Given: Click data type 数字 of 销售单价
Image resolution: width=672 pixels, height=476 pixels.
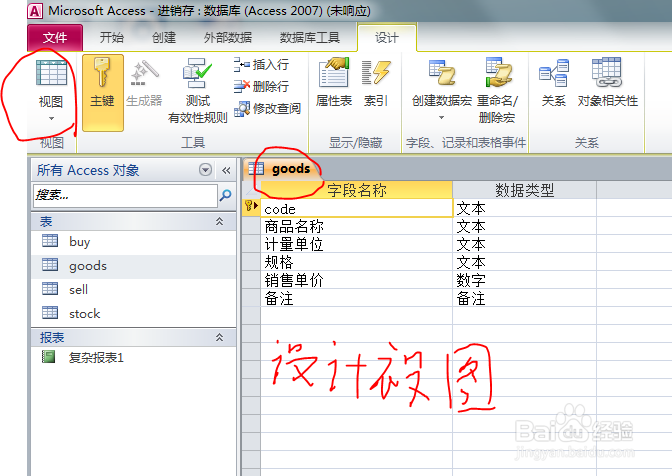Looking at the screenshot, I should click(x=525, y=280).
